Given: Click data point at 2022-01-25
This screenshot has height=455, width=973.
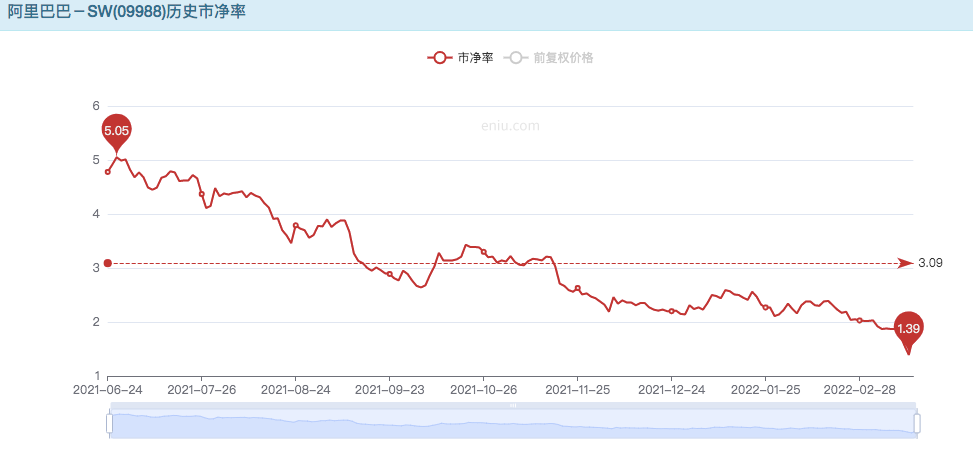Looking at the screenshot, I should click(766, 307).
